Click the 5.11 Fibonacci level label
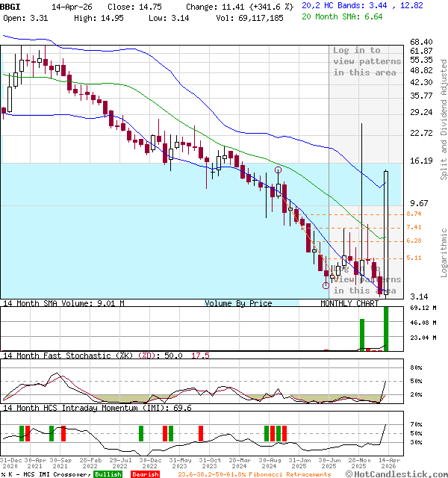The height and width of the screenshot is (478, 448). tap(414, 258)
